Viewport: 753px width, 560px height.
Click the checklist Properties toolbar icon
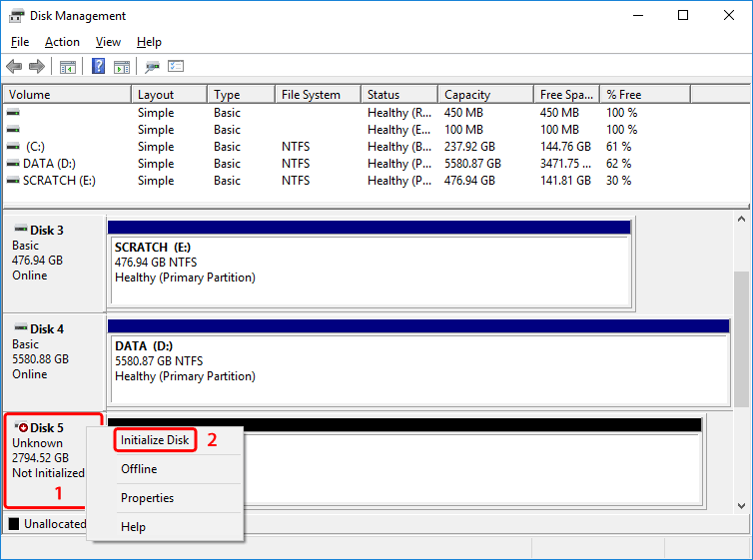pos(177,67)
